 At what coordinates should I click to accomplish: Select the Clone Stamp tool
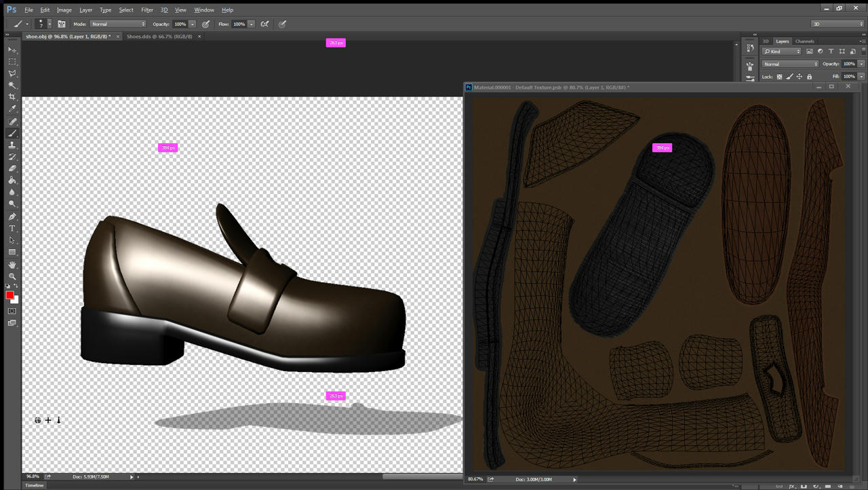point(12,145)
